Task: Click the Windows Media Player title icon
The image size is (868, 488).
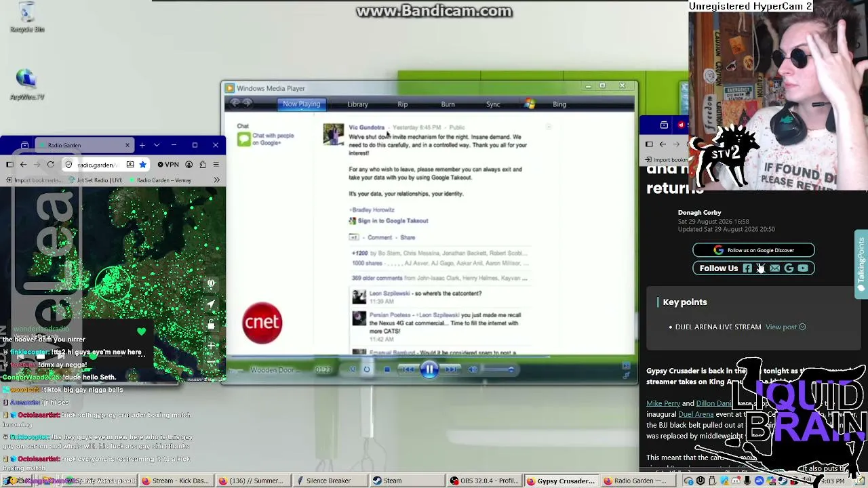Action: coord(230,88)
